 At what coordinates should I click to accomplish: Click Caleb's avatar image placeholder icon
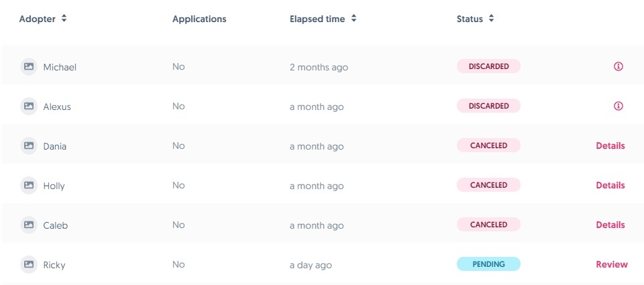(x=29, y=225)
